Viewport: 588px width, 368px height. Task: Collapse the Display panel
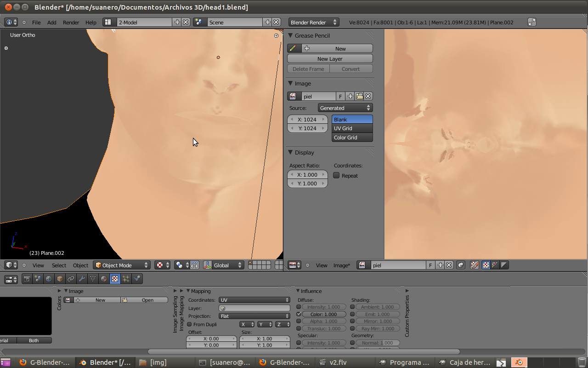point(290,152)
